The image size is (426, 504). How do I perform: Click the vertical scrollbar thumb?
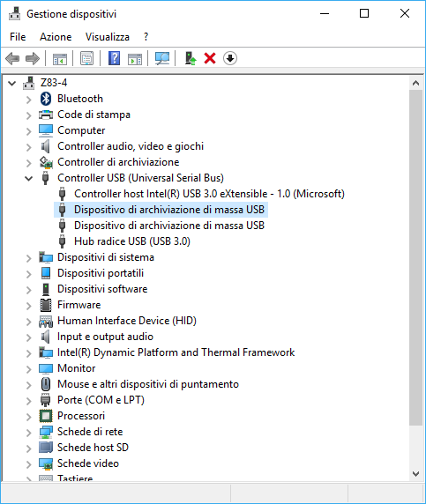coord(415,258)
